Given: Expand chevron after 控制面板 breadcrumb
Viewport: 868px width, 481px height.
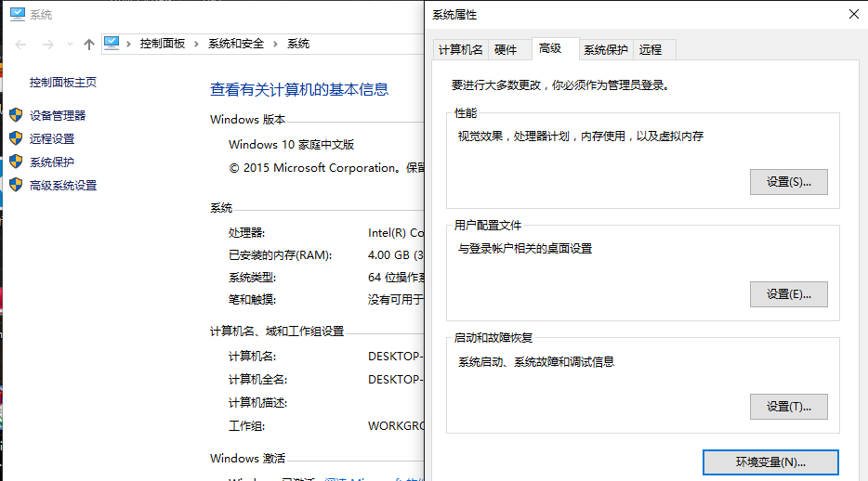Looking at the screenshot, I should pyautogui.click(x=196, y=44).
